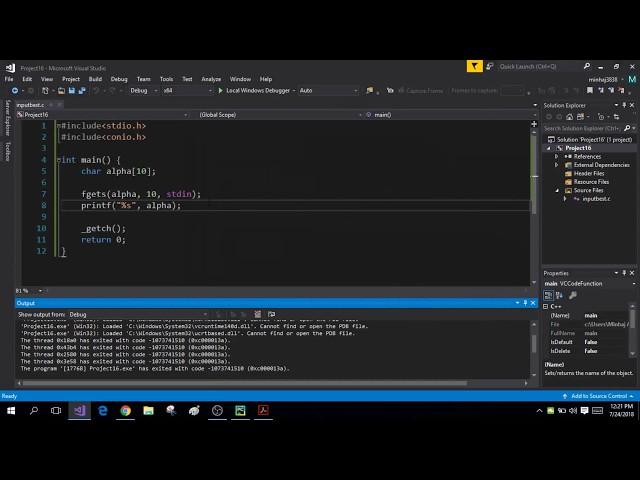Collapse the Source Files folder
640x480 pixels.
tap(557, 191)
